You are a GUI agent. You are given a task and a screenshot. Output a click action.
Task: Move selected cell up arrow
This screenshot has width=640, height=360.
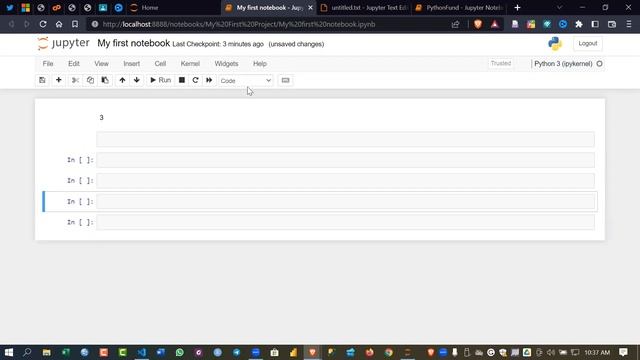point(122,80)
